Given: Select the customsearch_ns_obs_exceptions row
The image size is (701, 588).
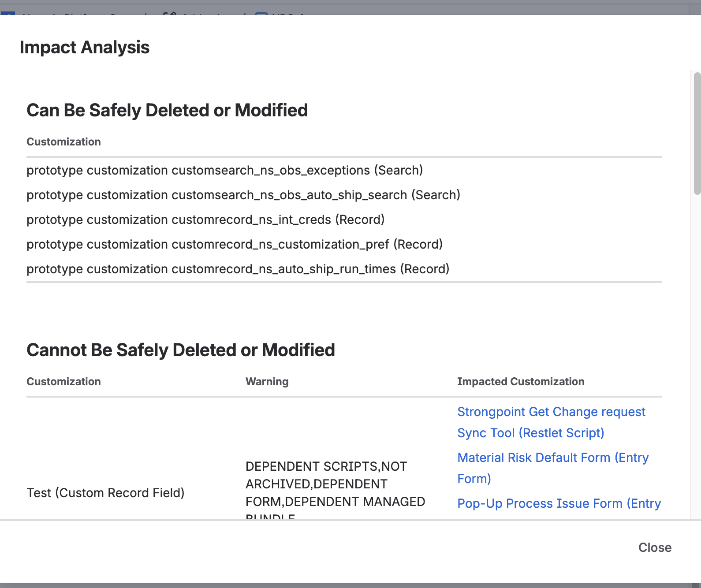Looking at the screenshot, I should 224,171.
